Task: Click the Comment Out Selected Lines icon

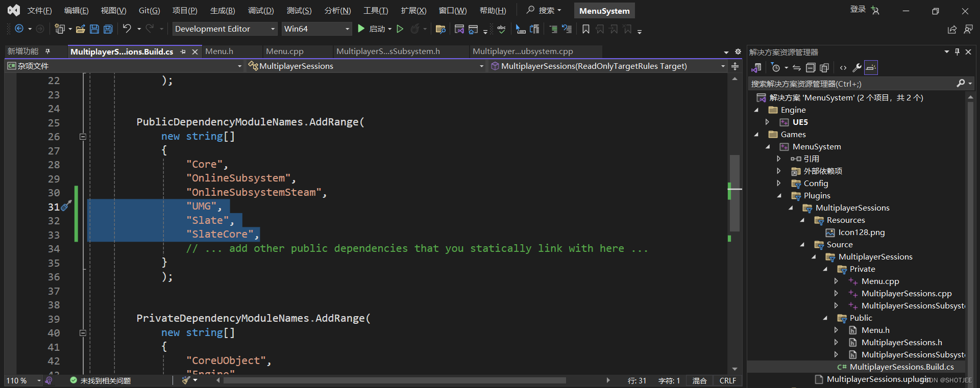Action: pos(553,29)
